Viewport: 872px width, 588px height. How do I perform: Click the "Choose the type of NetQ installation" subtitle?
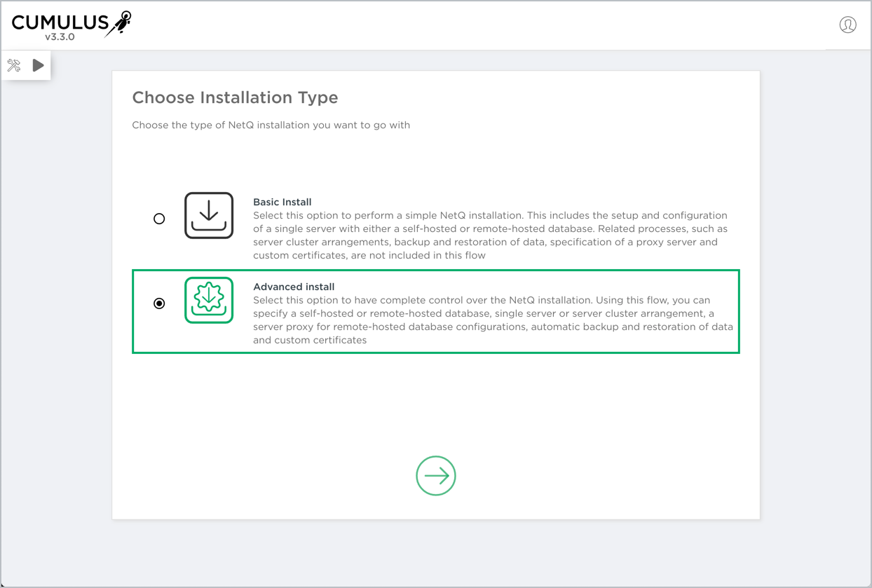[271, 125]
